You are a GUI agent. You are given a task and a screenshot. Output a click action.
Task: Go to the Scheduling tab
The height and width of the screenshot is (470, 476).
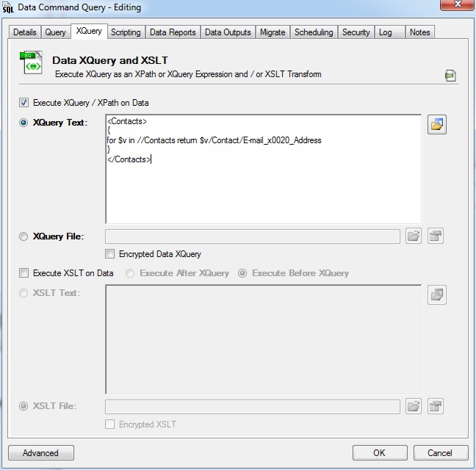coord(314,32)
